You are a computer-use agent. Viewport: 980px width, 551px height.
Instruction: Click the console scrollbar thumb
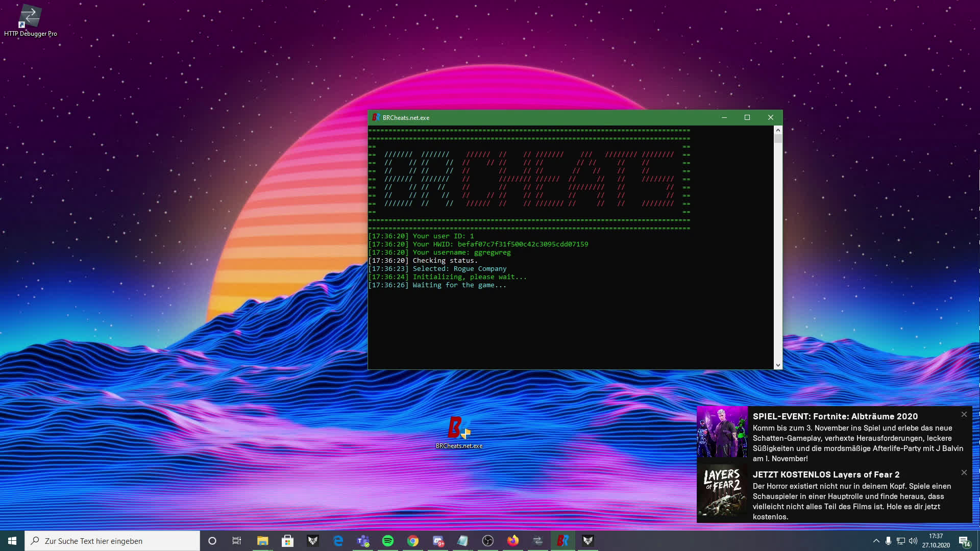[x=778, y=138]
